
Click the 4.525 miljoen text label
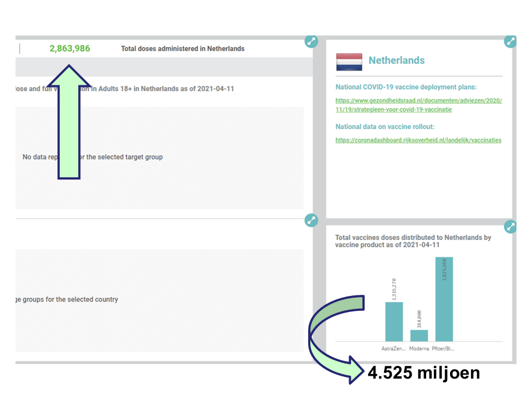click(x=424, y=374)
